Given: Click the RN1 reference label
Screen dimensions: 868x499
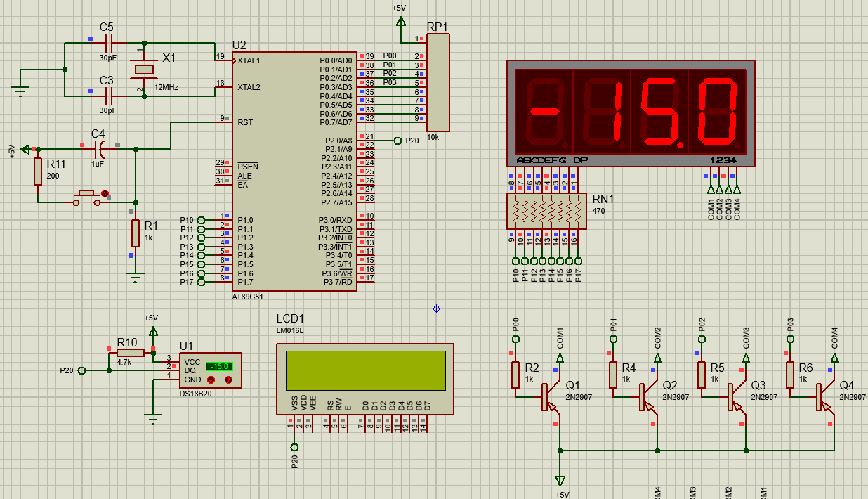Looking at the screenshot, I should [x=603, y=199].
